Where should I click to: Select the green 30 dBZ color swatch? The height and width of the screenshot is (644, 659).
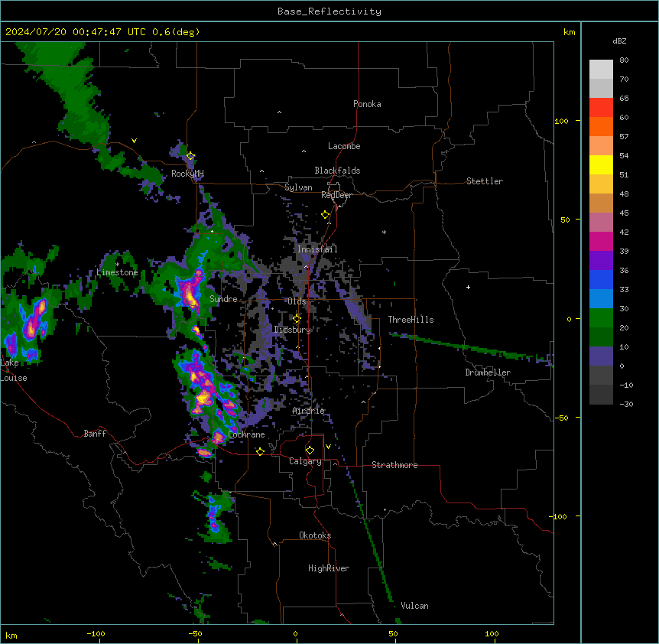pyautogui.click(x=601, y=318)
